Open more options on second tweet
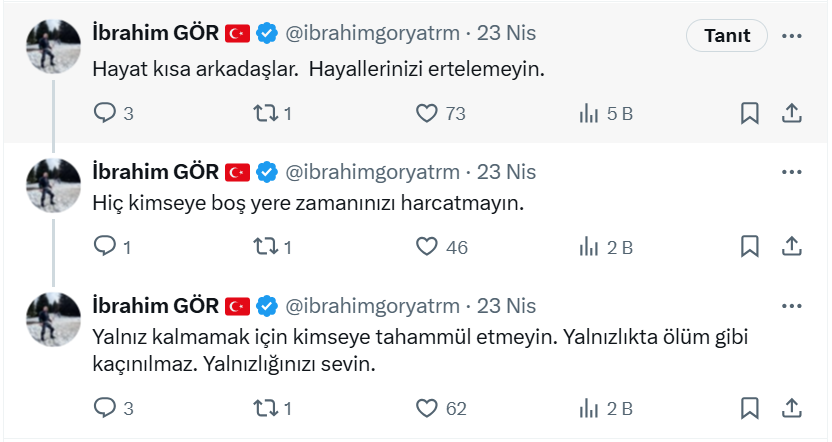This screenshot has height=442, width=832. (791, 171)
